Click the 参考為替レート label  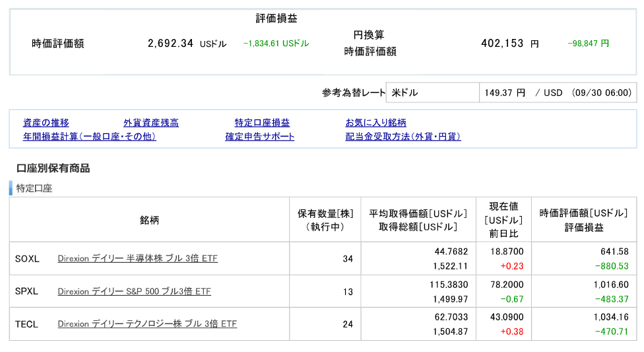point(354,92)
